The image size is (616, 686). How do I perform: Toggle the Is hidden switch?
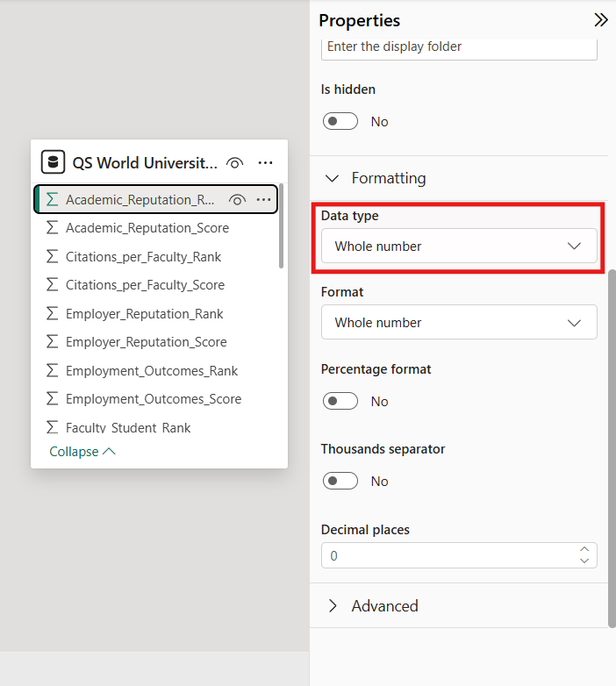(340, 121)
